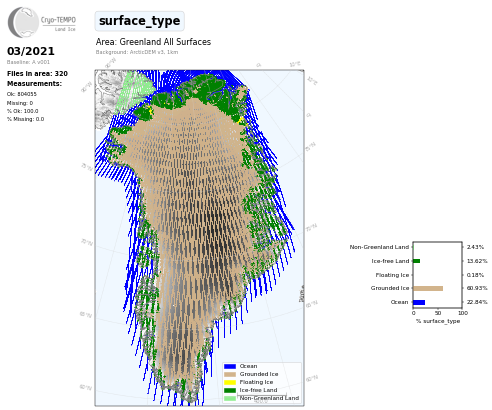492x410 pixels.
Task: Click the Cryo-TEMPO globe logo
Action: [23, 22]
